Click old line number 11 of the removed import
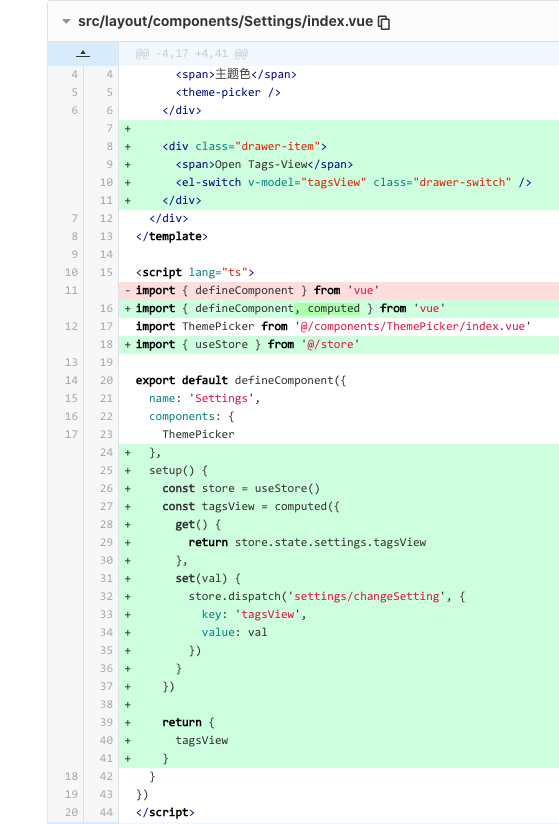This screenshot has height=824, width=559. 71,290
